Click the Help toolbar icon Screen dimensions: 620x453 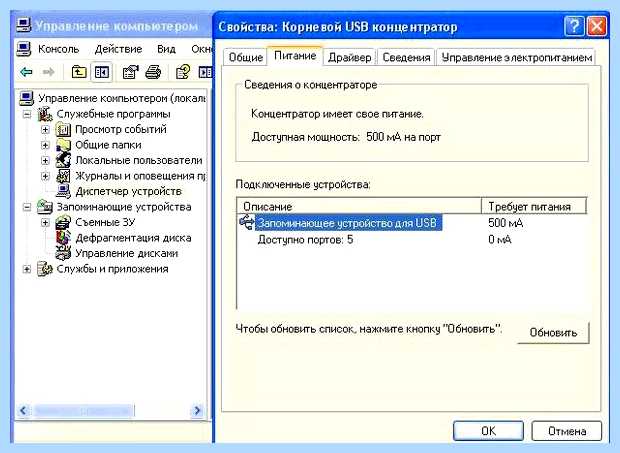pos(183,72)
